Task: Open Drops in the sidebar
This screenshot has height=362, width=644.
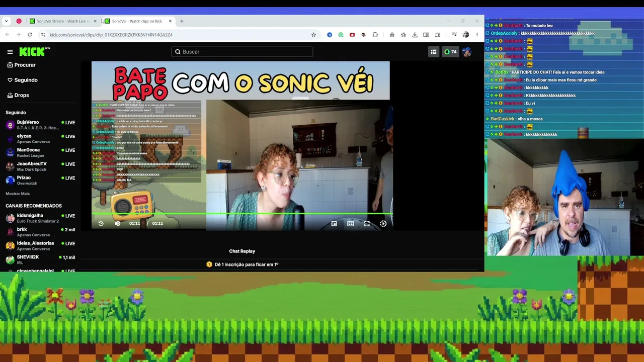Action: coord(18,95)
